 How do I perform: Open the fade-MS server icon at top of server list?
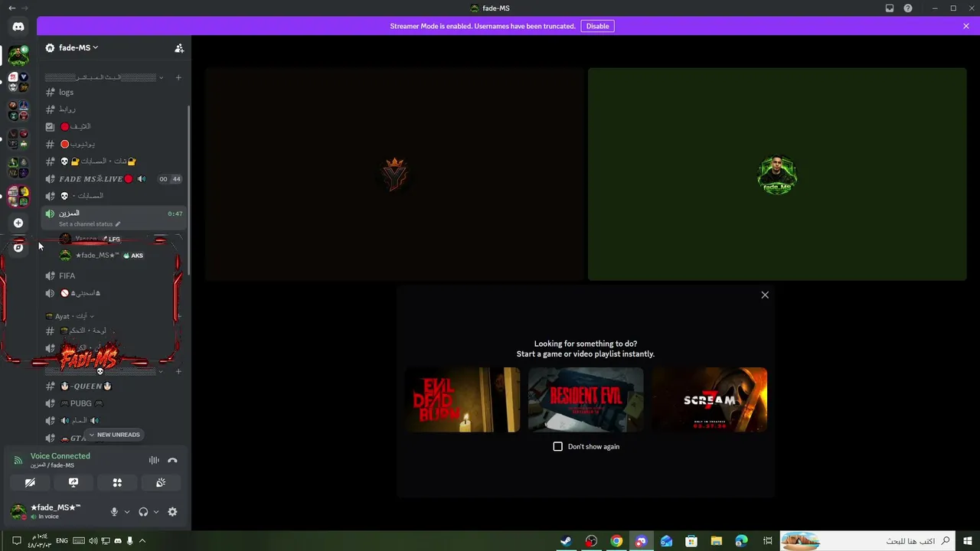18,55
